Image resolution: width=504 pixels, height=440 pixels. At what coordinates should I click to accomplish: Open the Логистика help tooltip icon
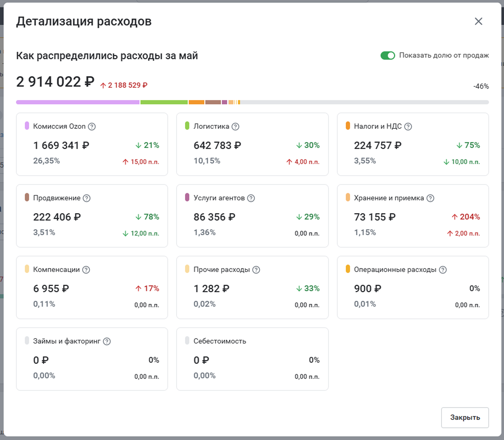[x=235, y=127]
